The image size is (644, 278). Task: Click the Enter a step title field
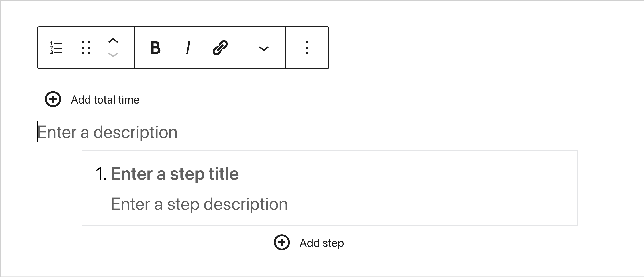(x=175, y=174)
